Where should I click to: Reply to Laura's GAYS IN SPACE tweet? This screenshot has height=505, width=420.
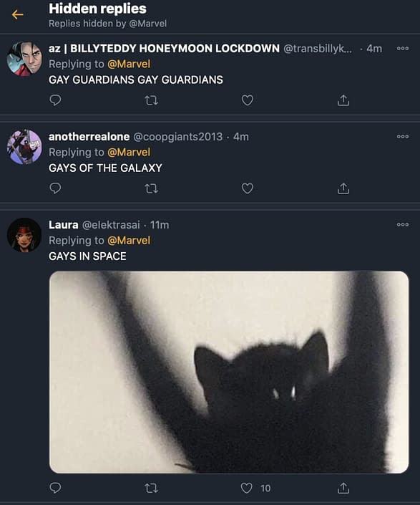[x=55, y=488]
